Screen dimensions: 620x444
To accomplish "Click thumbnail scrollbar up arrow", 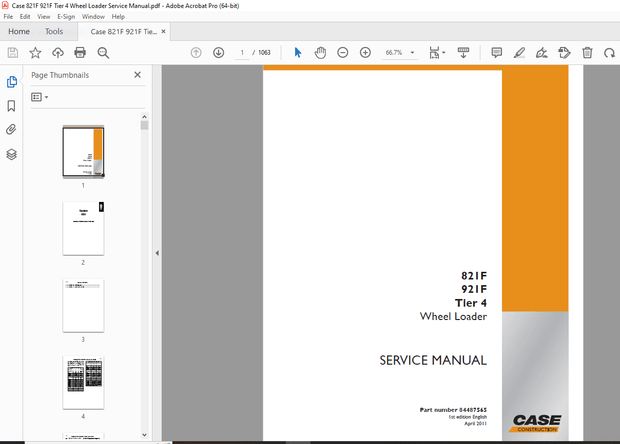I will pyautogui.click(x=144, y=117).
